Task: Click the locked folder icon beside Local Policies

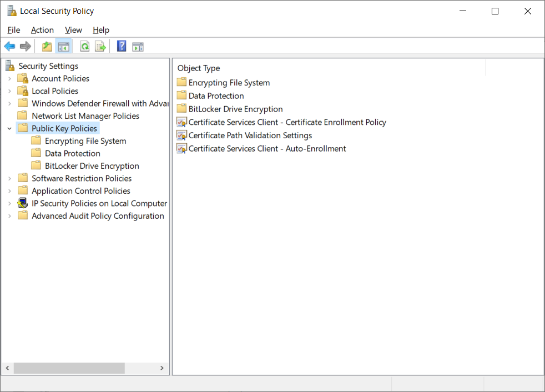Action: coord(23,91)
